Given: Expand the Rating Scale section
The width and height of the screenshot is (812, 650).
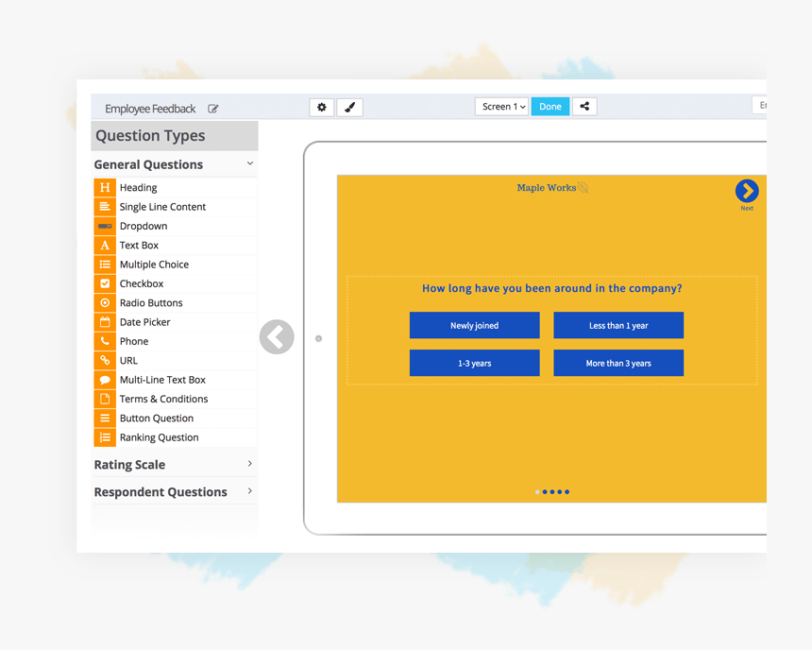Looking at the screenshot, I should coord(250,463).
